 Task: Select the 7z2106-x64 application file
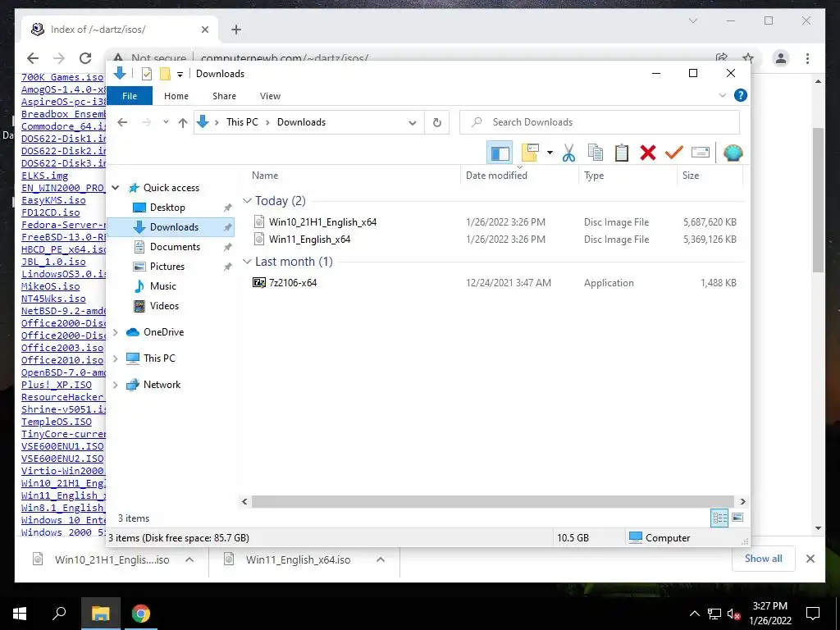[x=293, y=283]
